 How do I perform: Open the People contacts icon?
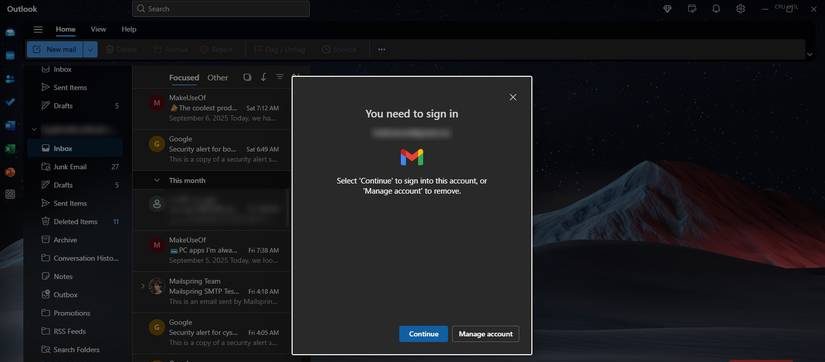tap(10, 79)
